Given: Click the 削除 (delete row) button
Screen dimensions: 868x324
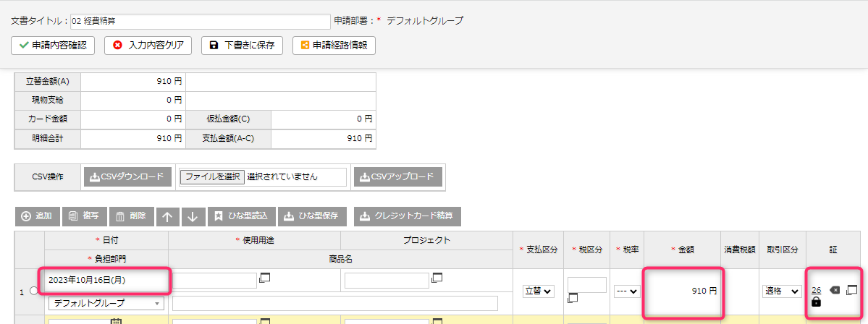Looking at the screenshot, I should tap(130, 216).
